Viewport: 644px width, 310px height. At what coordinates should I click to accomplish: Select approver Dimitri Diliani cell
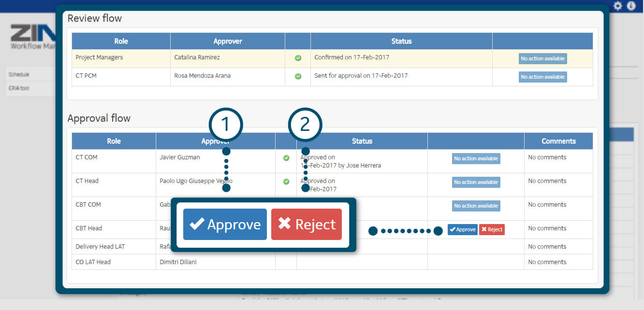(x=178, y=262)
